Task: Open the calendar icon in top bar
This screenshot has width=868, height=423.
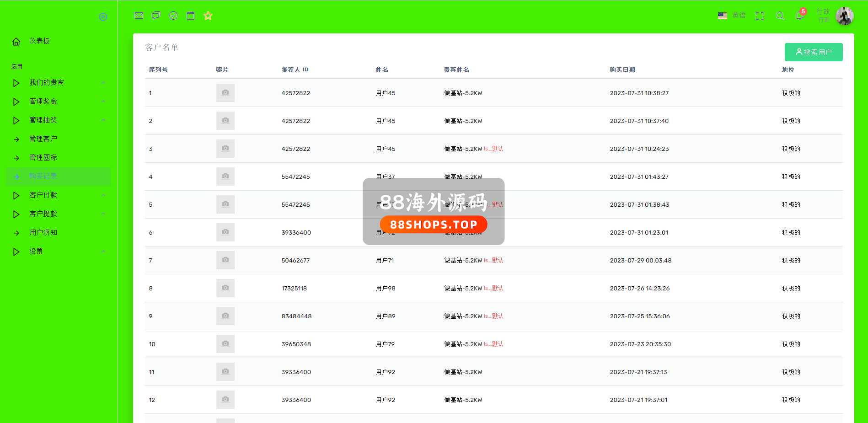Action: pos(191,16)
